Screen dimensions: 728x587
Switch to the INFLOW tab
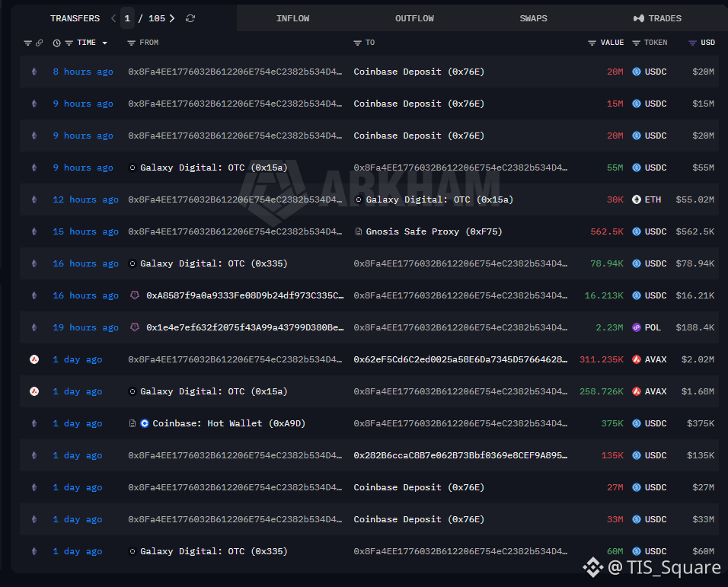tap(293, 18)
